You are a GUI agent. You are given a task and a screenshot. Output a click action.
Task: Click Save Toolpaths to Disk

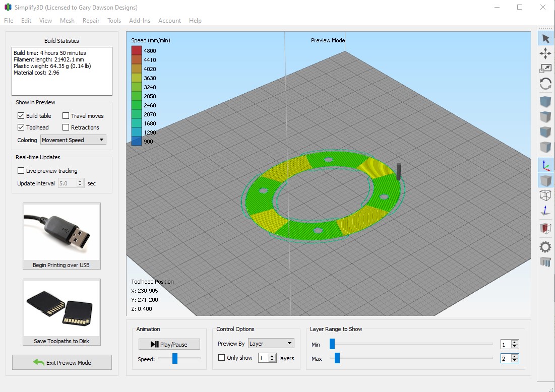pos(61,341)
